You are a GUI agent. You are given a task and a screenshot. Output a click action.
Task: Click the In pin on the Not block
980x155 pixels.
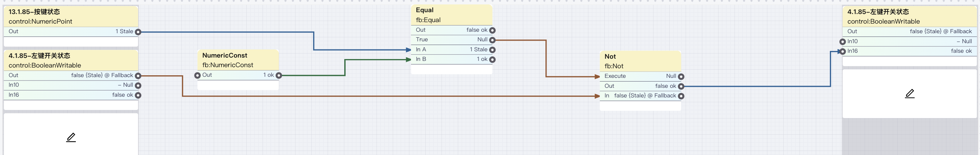tap(681, 96)
